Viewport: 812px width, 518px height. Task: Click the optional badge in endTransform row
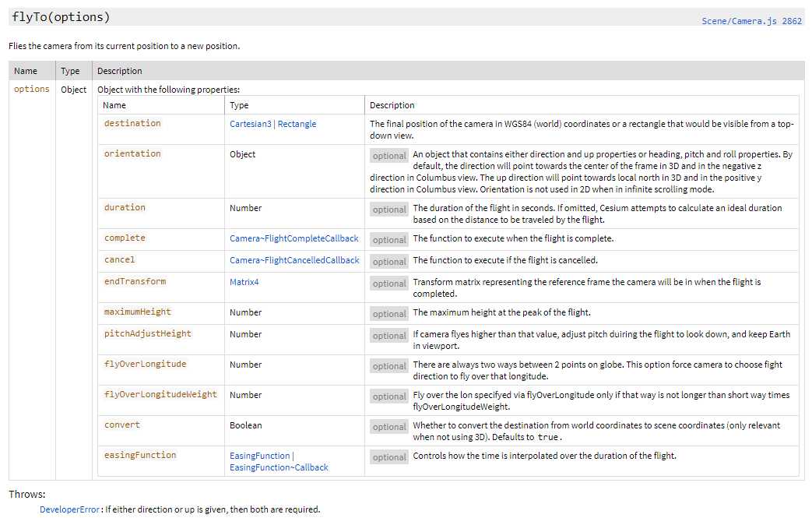point(389,284)
